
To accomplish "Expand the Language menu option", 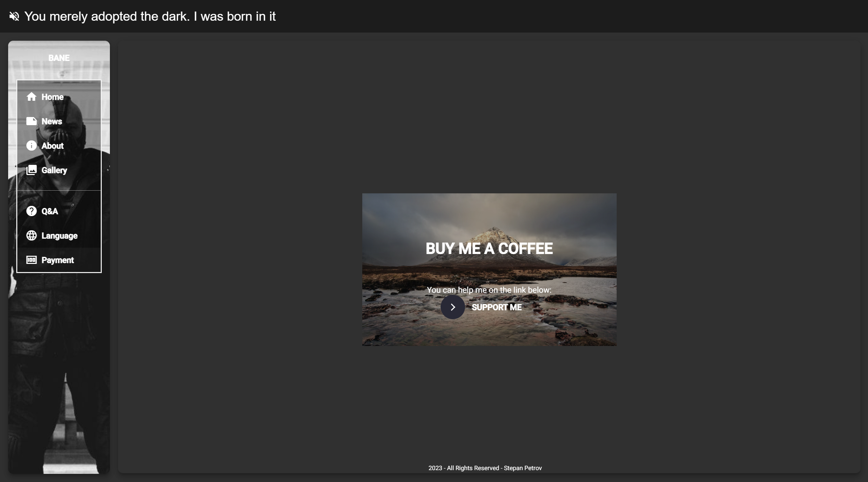I will (x=59, y=236).
